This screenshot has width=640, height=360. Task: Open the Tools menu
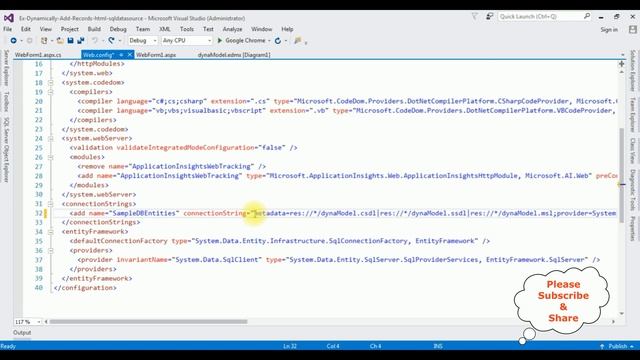point(187,29)
